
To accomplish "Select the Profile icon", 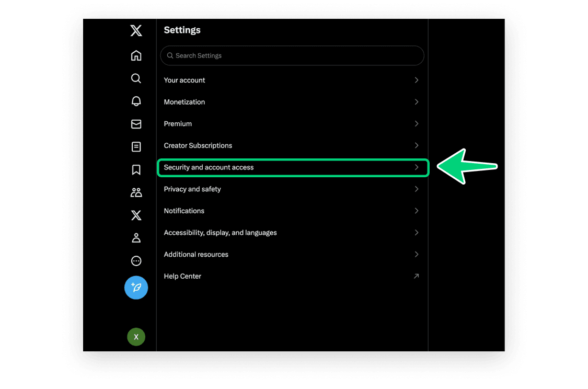I will coord(136,237).
